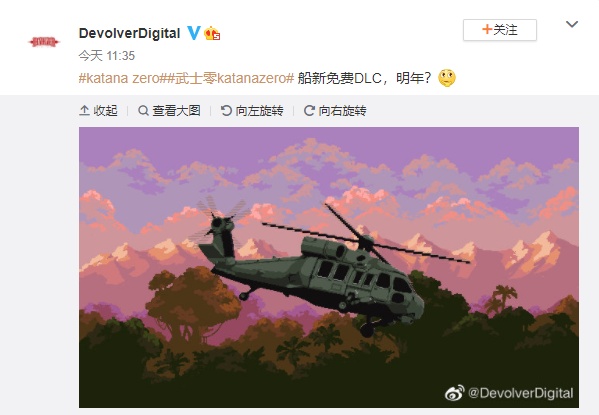Open the post options chevron dropdown
Viewport: 599px width, 415px height.
pyautogui.click(x=572, y=24)
